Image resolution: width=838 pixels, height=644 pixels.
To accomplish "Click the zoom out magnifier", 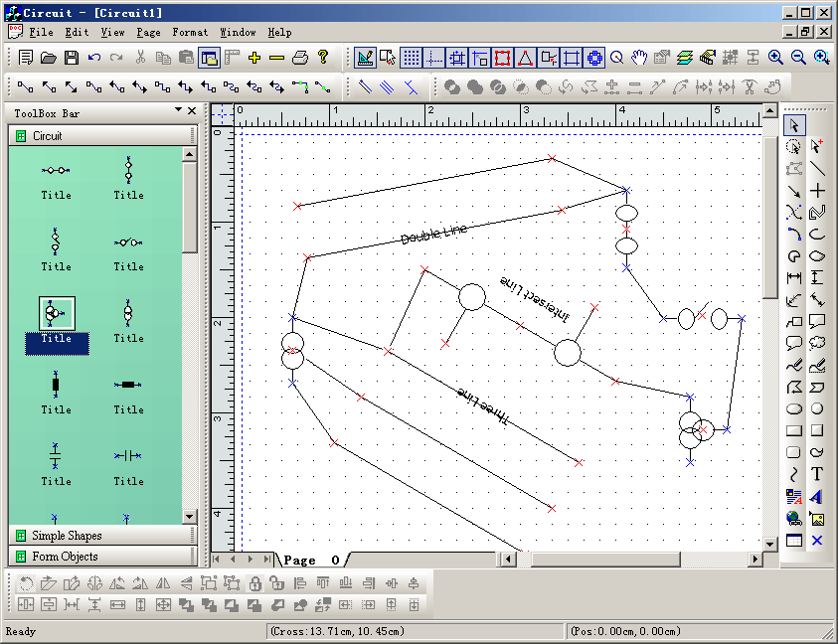I will point(798,58).
